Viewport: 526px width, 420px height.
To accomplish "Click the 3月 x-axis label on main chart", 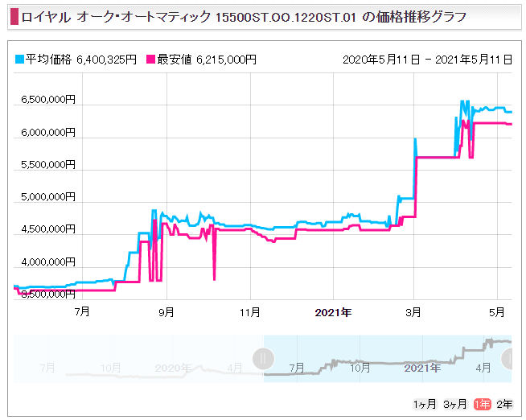I will click(x=413, y=313).
